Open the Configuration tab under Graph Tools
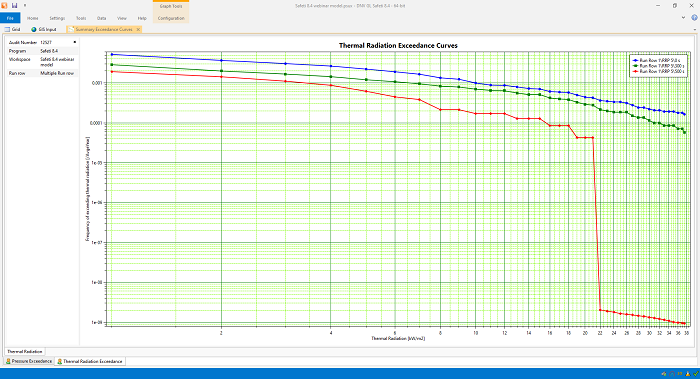Screen dimensions: 700x379 (x=171, y=18)
